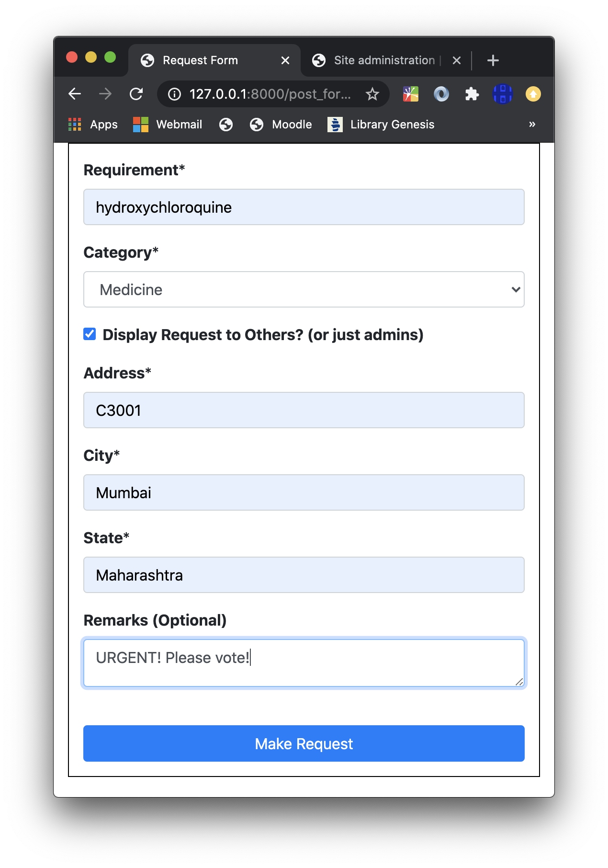Close the Site administration tab
The width and height of the screenshot is (608, 868).
[457, 60]
